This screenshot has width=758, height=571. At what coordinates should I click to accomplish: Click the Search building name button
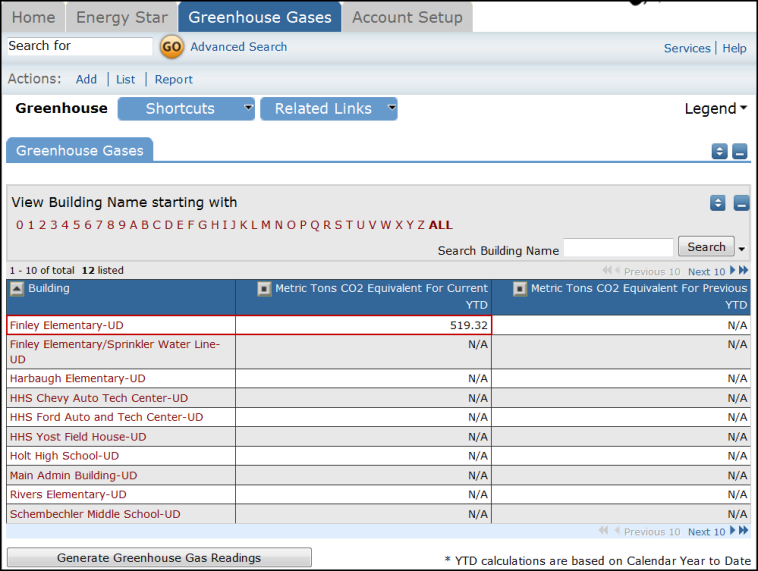(x=706, y=247)
